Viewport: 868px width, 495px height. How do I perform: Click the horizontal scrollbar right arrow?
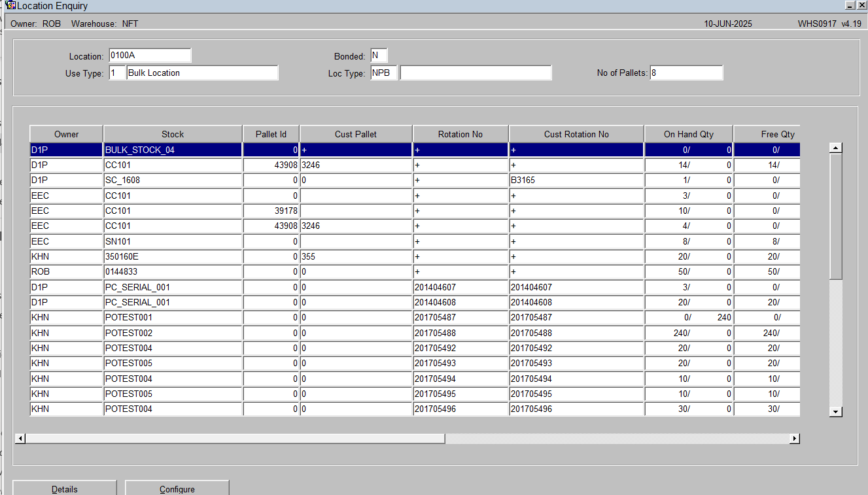[x=795, y=438]
